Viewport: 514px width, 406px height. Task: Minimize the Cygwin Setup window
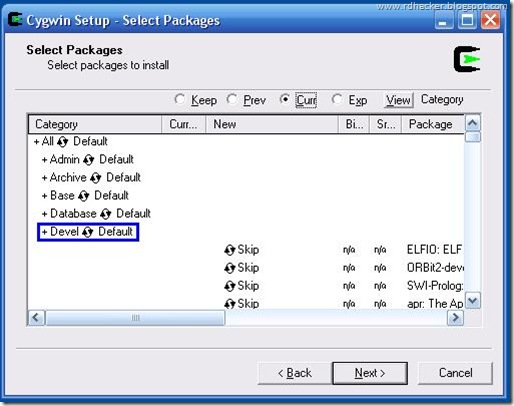[x=444, y=20]
